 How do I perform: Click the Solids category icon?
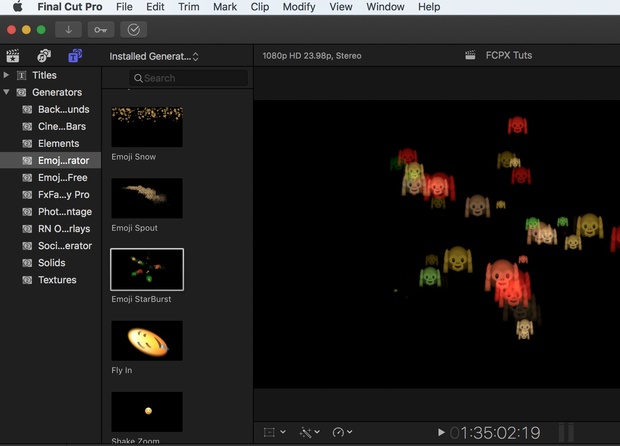(27, 263)
